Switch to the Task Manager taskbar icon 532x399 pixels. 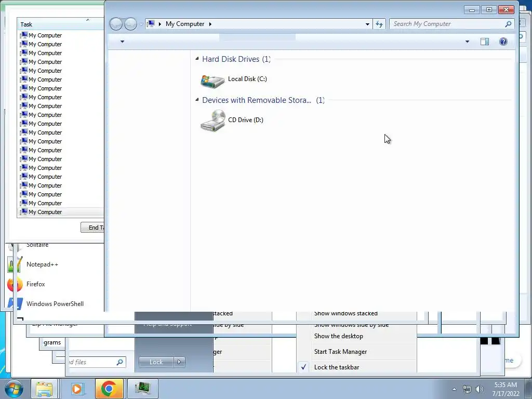(x=142, y=389)
